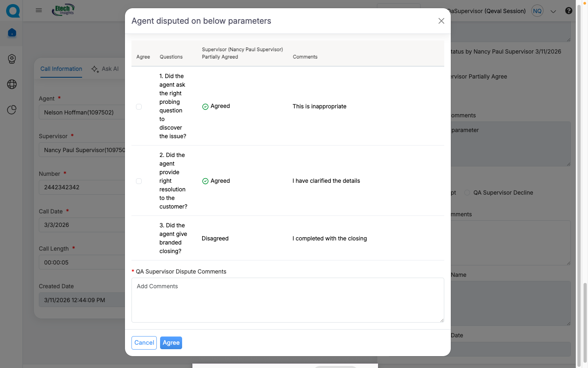Close the Agent disputed dialog
Viewport: 588px width, 368px height.
[x=441, y=21]
